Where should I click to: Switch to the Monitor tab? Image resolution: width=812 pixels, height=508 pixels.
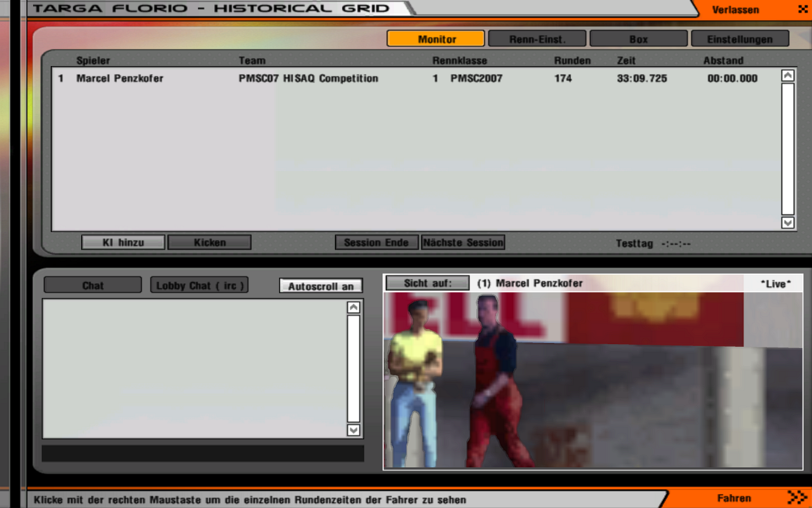tap(436, 39)
